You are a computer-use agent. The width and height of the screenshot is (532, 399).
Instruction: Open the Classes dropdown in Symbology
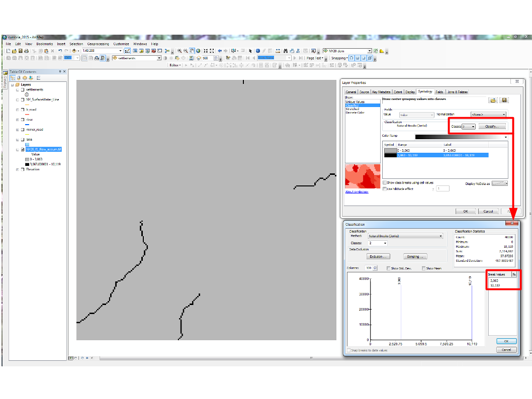(469, 127)
